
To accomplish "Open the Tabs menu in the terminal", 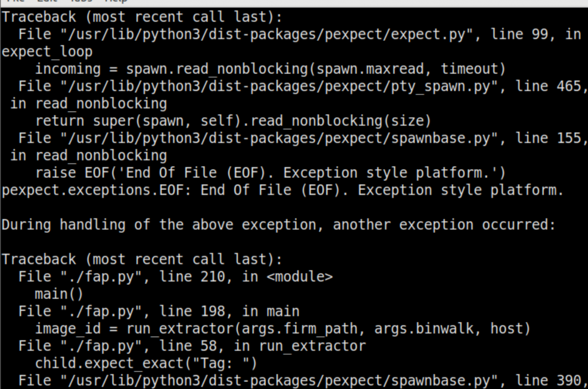I will click(x=80, y=2).
